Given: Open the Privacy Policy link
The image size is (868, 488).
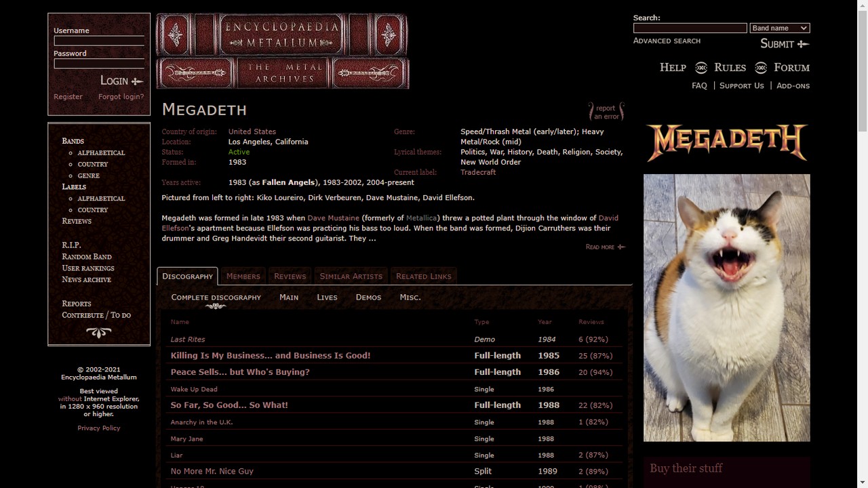Looking at the screenshot, I should point(99,428).
